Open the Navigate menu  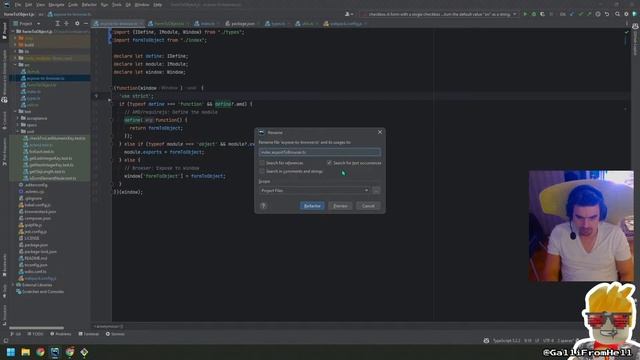point(56,5)
